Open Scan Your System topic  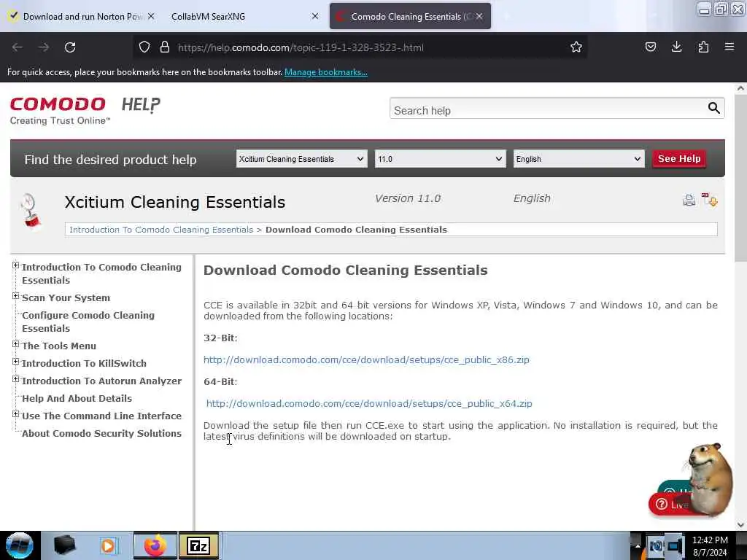(x=66, y=298)
